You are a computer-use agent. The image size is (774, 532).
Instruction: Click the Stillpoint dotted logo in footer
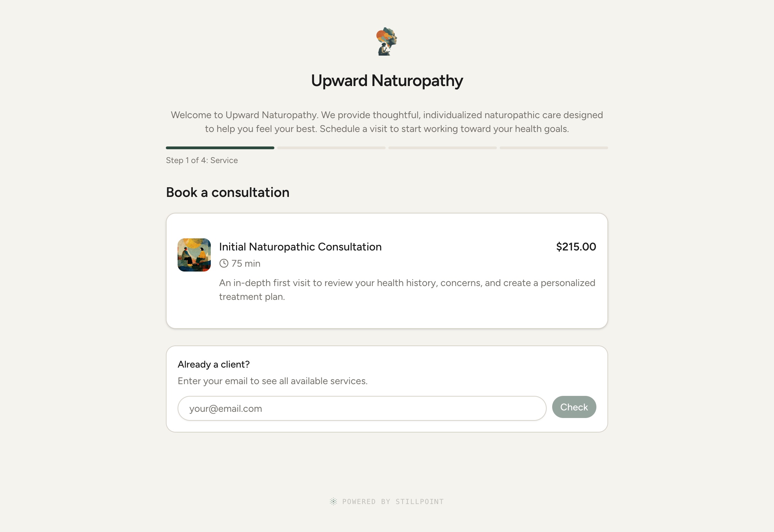[x=333, y=502]
